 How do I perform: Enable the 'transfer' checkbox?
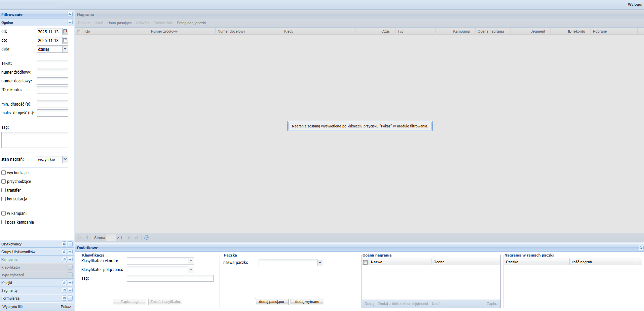pos(4,190)
